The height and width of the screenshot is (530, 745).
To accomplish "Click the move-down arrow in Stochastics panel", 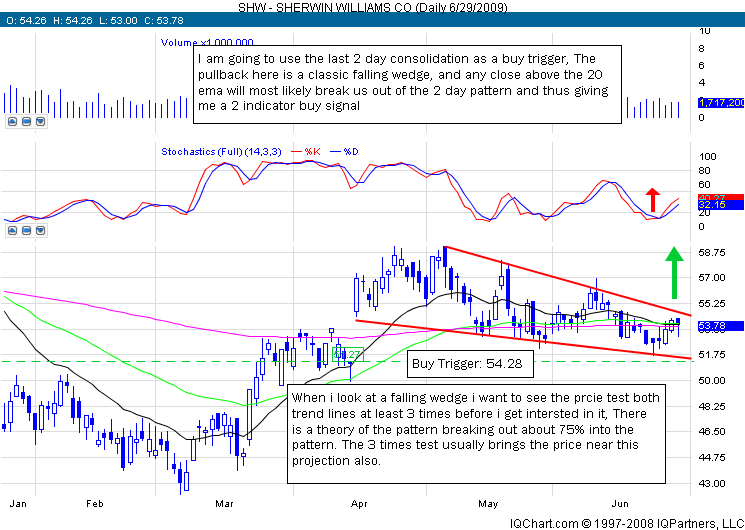I will (42, 230).
